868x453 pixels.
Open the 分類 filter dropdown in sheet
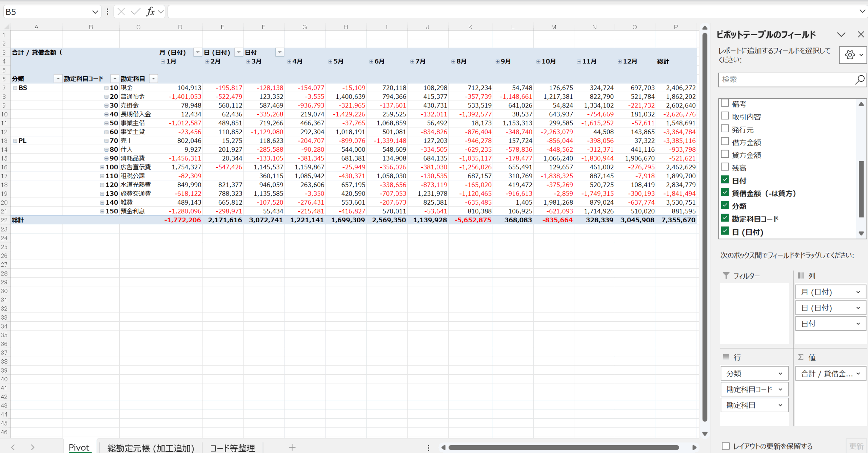pyautogui.click(x=58, y=79)
